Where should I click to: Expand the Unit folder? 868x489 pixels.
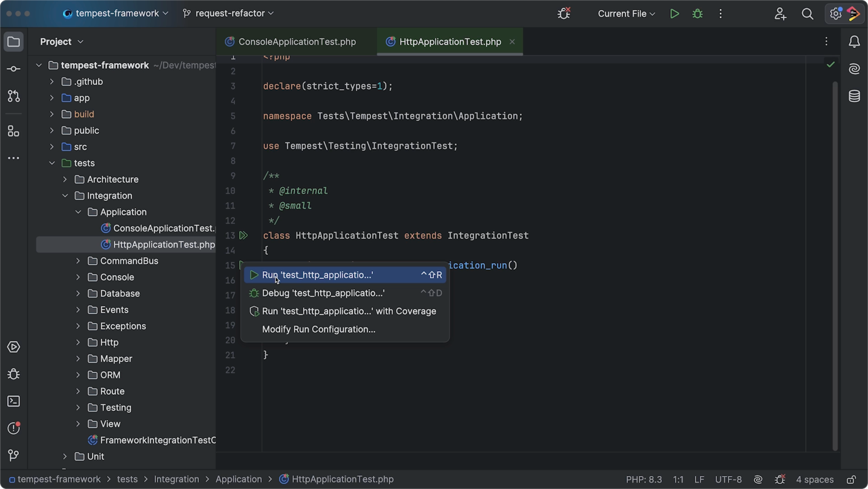click(x=65, y=456)
